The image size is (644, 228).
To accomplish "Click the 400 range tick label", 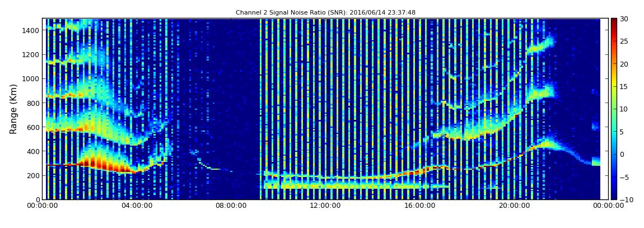I will tap(33, 152).
